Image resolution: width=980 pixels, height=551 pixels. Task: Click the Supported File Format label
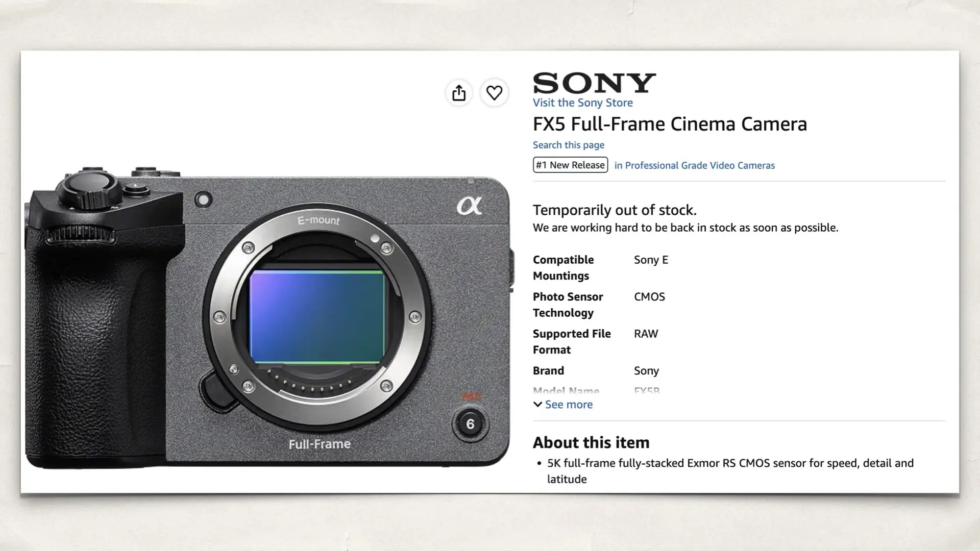(572, 342)
